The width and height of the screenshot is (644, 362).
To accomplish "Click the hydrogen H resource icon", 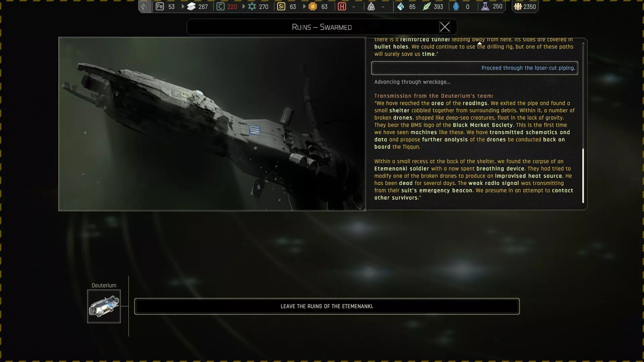I will [342, 6].
